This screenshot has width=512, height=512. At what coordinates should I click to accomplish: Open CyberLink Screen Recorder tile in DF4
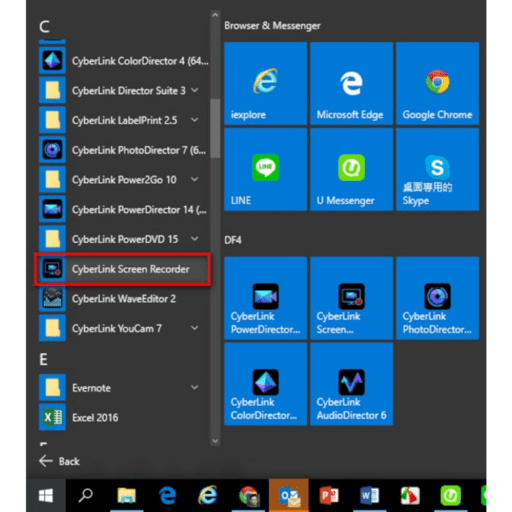[351, 298]
